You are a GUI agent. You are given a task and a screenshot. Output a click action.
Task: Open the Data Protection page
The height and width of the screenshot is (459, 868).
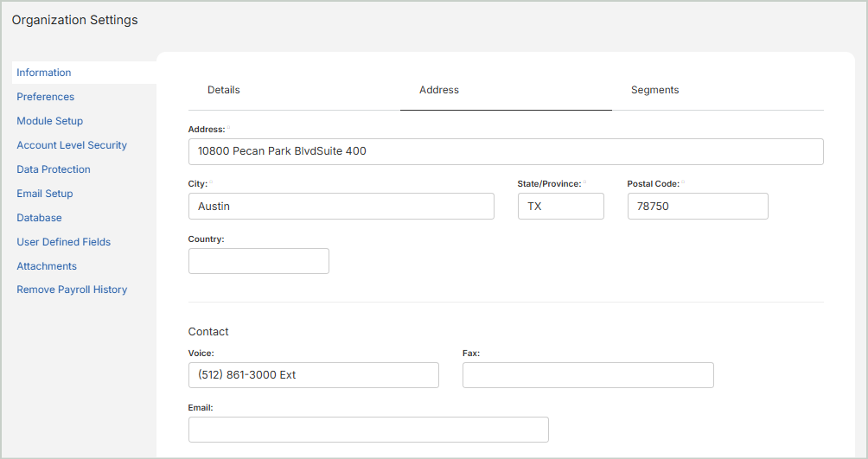tap(54, 169)
